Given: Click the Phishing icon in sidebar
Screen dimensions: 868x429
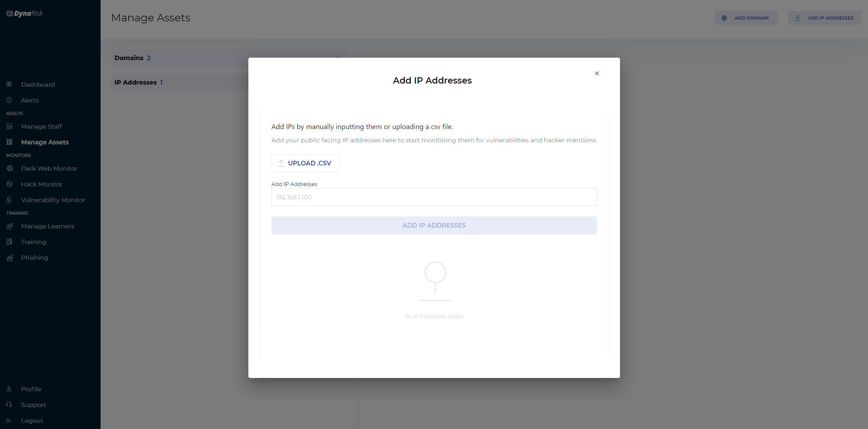Looking at the screenshot, I should coord(10,258).
